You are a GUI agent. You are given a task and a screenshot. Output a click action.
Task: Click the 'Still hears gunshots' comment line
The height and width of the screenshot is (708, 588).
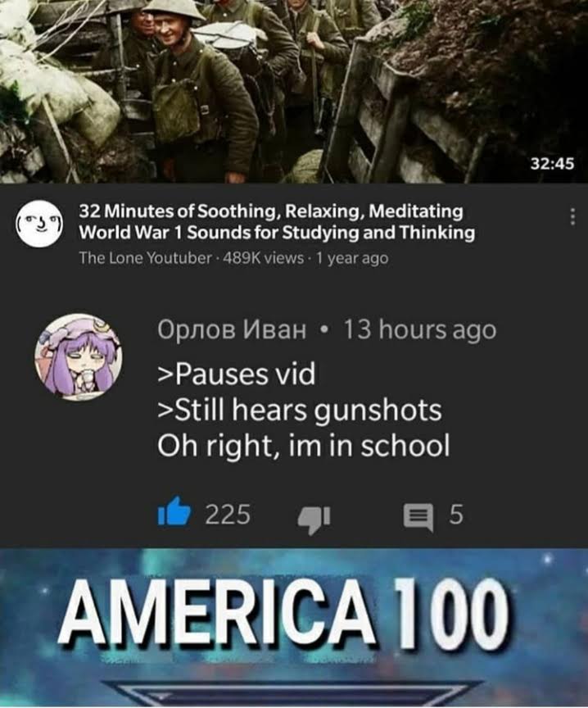(299, 411)
